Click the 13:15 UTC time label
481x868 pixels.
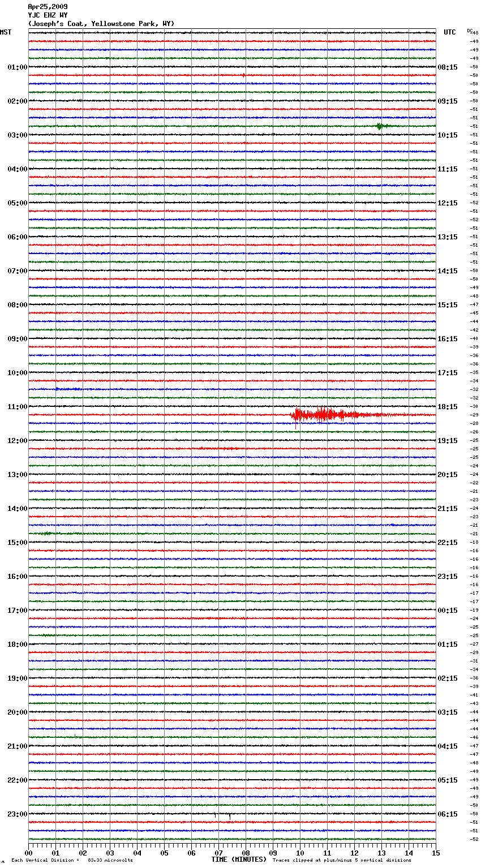coord(448,237)
